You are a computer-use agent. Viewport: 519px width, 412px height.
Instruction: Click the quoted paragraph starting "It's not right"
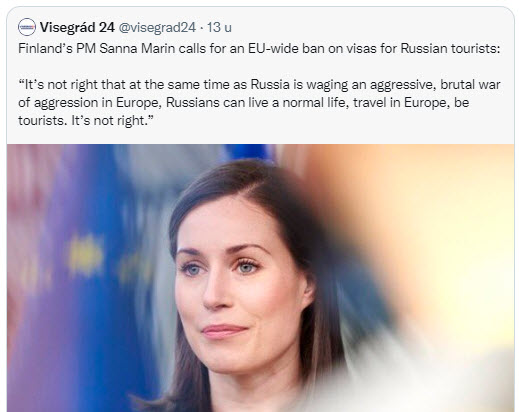259,102
